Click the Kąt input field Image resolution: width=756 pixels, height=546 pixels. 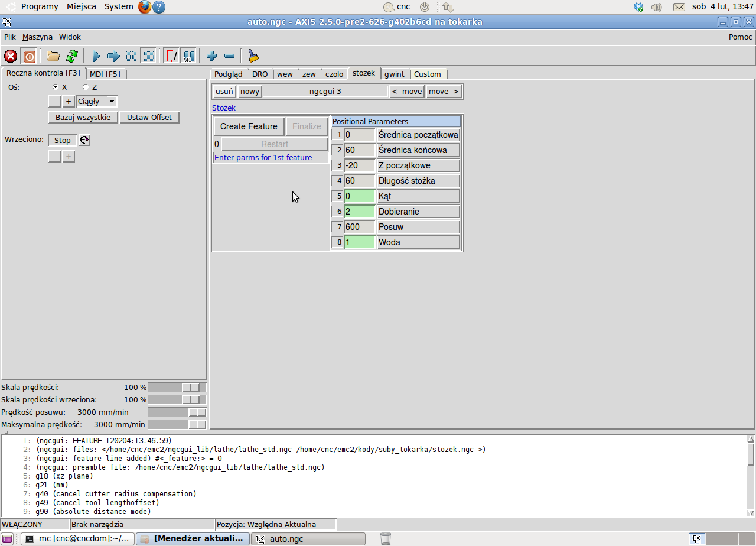tap(360, 196)
